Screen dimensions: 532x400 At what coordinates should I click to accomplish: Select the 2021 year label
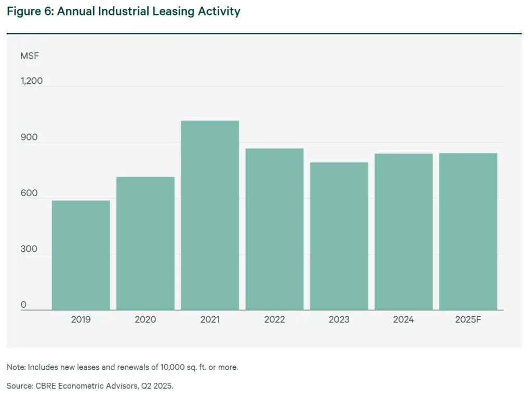click(x=210, y=319)
